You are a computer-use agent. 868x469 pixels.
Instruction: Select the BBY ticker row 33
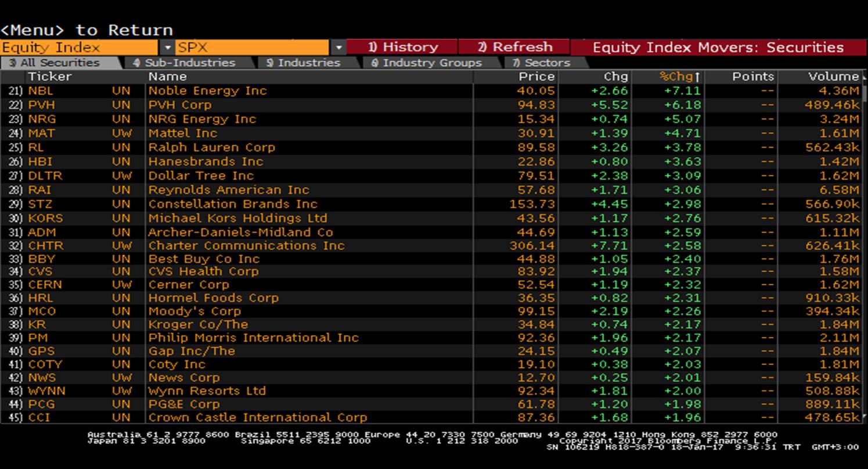coord(41,259)
